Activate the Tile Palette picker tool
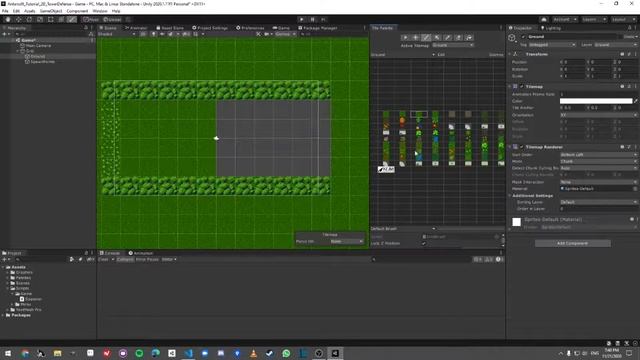Image resolution: width=640 pixels, height=360 pixels. [x=448, y=37]
